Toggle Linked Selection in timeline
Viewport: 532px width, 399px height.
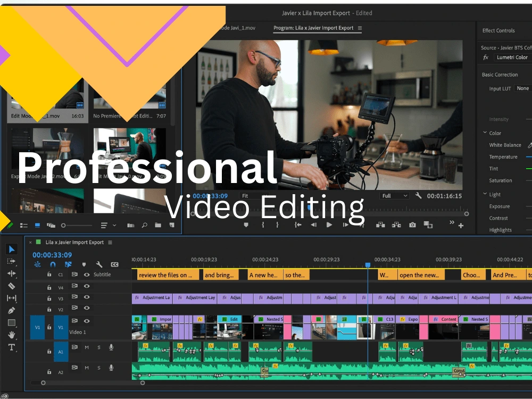(68, 264)
